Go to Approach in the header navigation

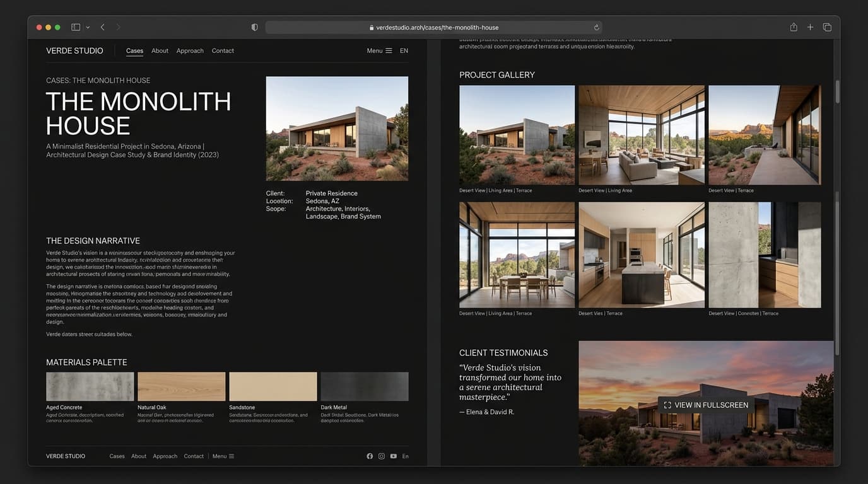click(x=190, y=50)
